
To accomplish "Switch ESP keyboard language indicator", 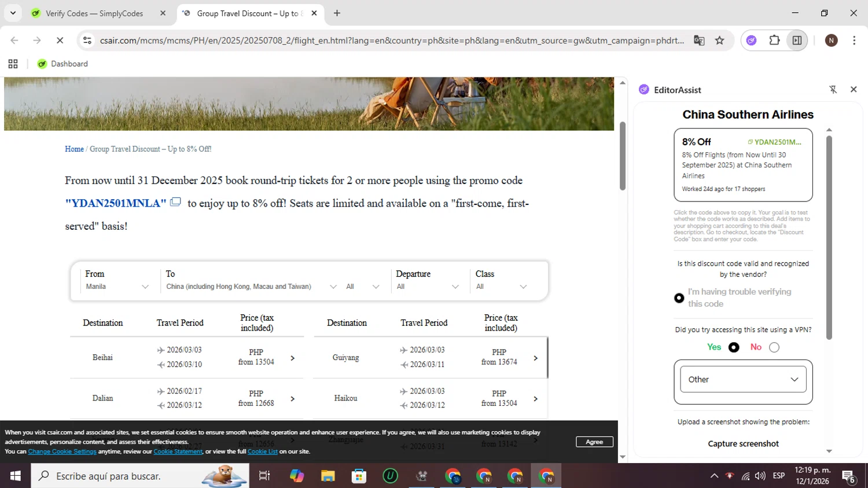I will click(x=779, y=476).
